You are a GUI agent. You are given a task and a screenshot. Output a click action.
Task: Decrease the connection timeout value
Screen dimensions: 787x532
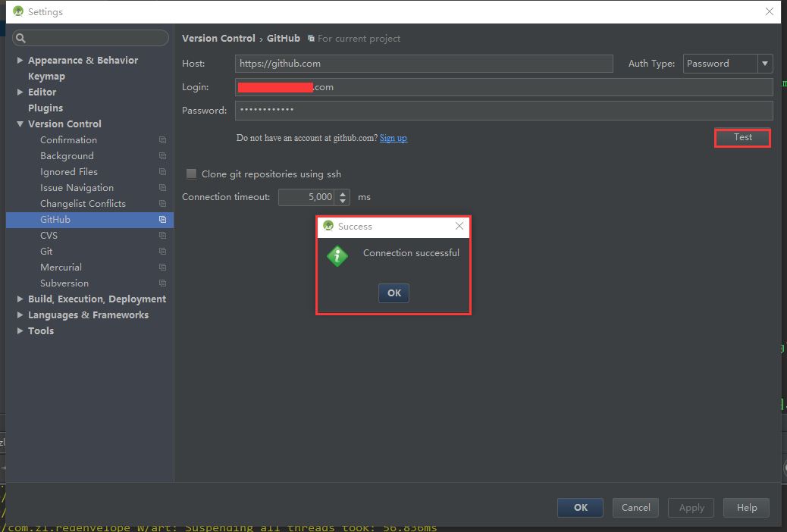342,201
